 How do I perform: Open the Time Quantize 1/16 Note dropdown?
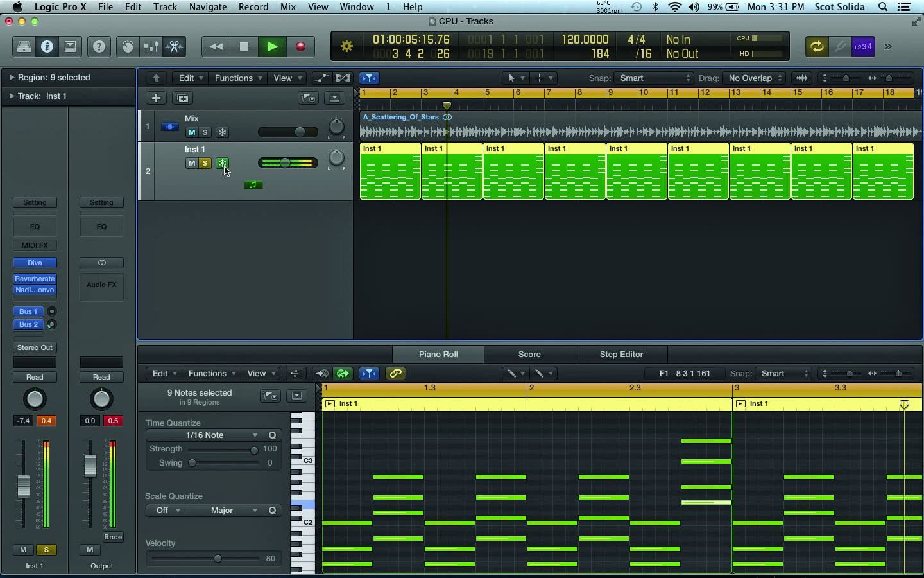pos(204,435)
